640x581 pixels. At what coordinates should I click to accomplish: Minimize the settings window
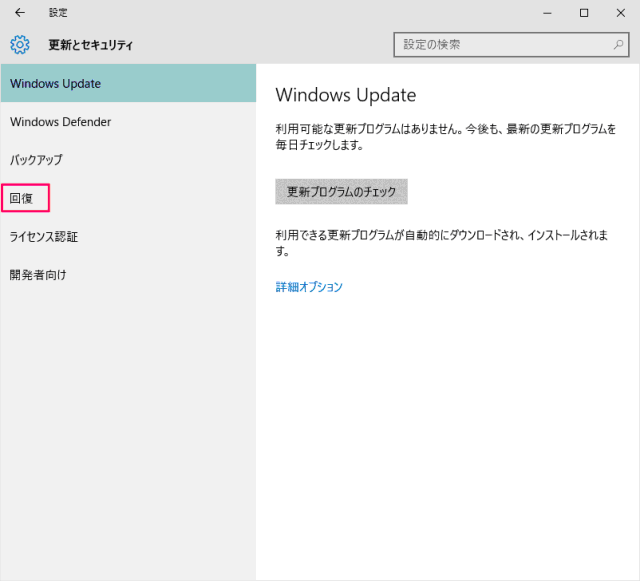(x=547, y=13)
